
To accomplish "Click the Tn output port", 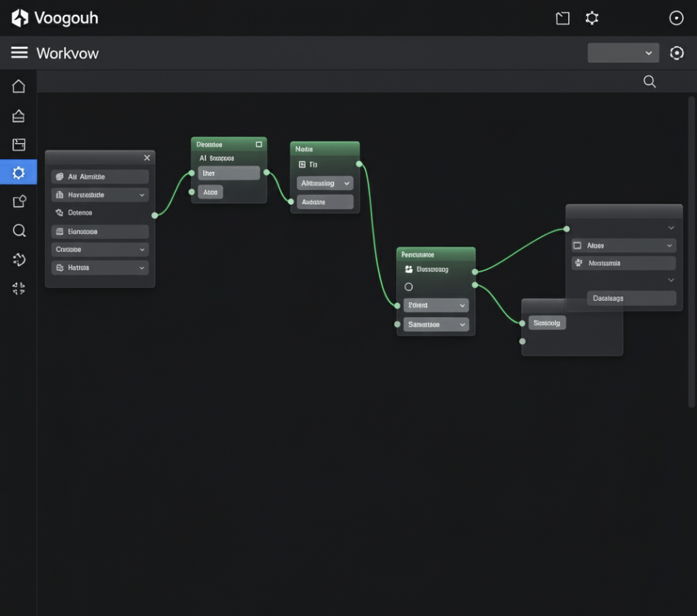I will 359,164.
